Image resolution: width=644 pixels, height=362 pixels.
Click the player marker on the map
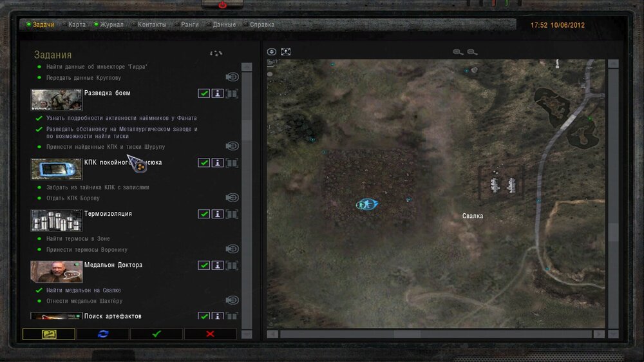click(x=367, y=204)
